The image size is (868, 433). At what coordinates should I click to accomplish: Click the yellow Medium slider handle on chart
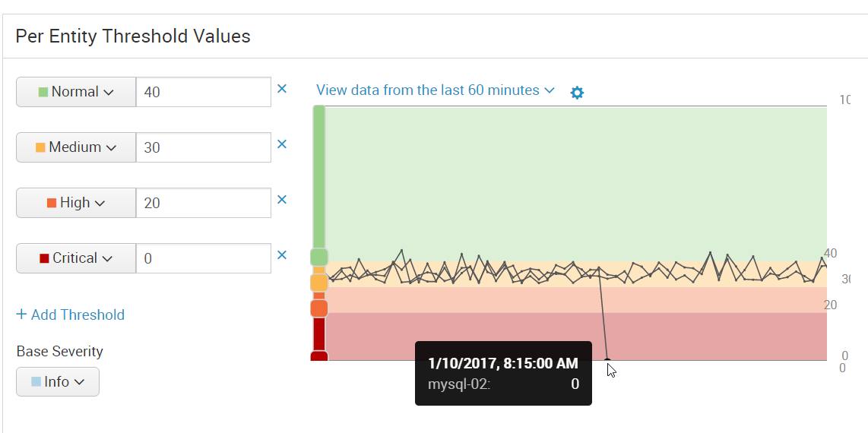(319, 283)
